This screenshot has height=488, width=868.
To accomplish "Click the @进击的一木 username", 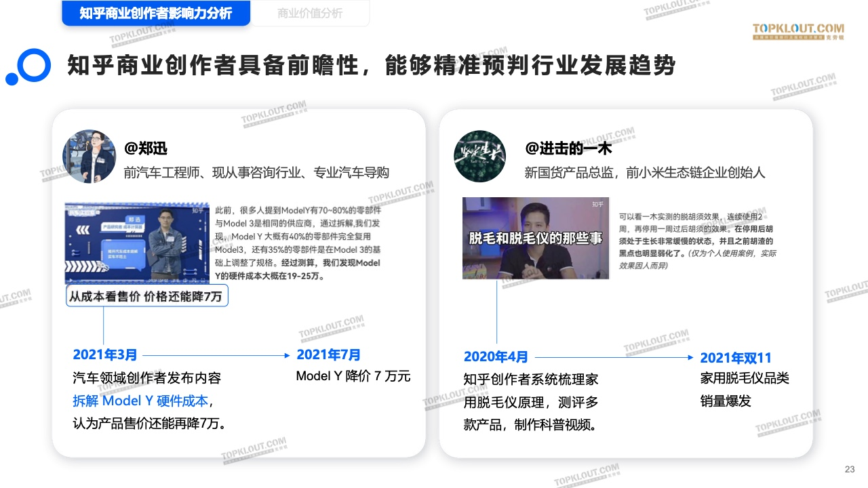I will tap(568, 148).
